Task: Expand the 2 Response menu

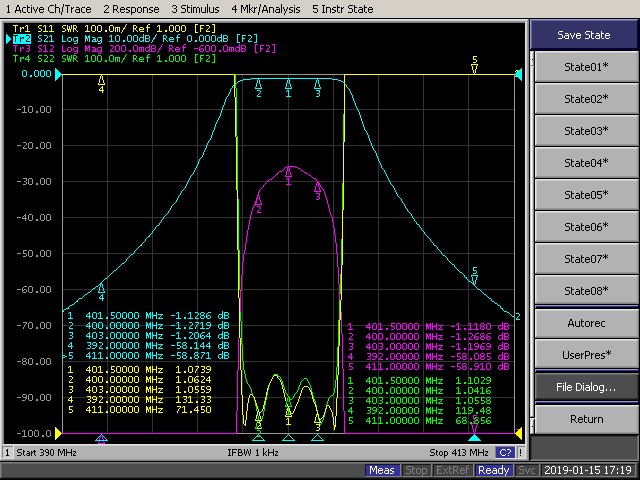Action: 132,8
